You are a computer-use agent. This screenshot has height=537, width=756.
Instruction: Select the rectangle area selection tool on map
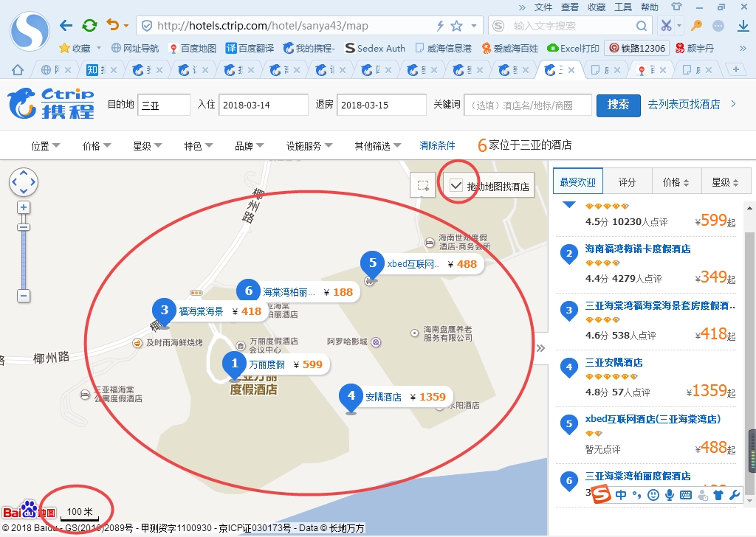click(x=423, y=185)
